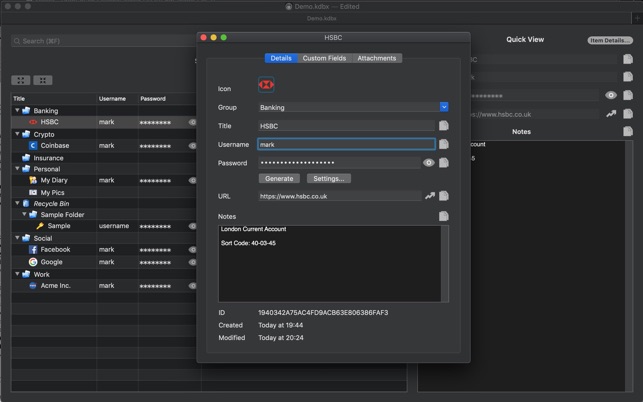
Task: Collapse the Recycle Bin group
Action: [x=17, y=203]
